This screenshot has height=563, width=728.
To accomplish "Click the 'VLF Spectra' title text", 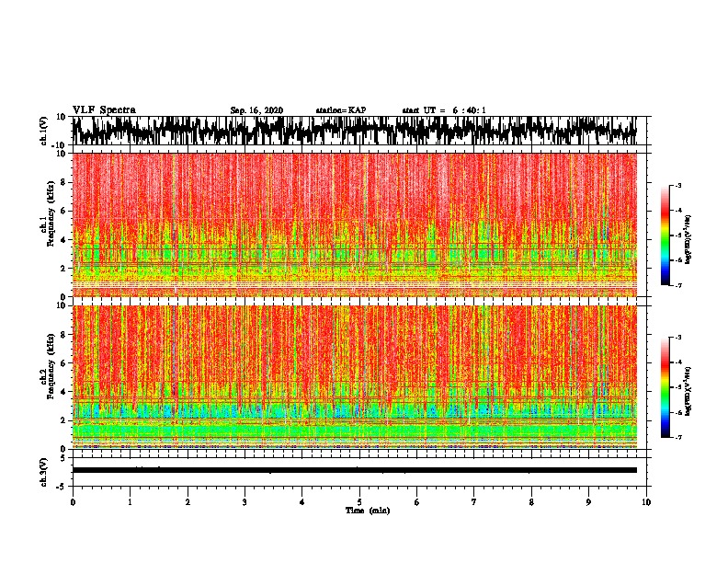I will [104, 109].
